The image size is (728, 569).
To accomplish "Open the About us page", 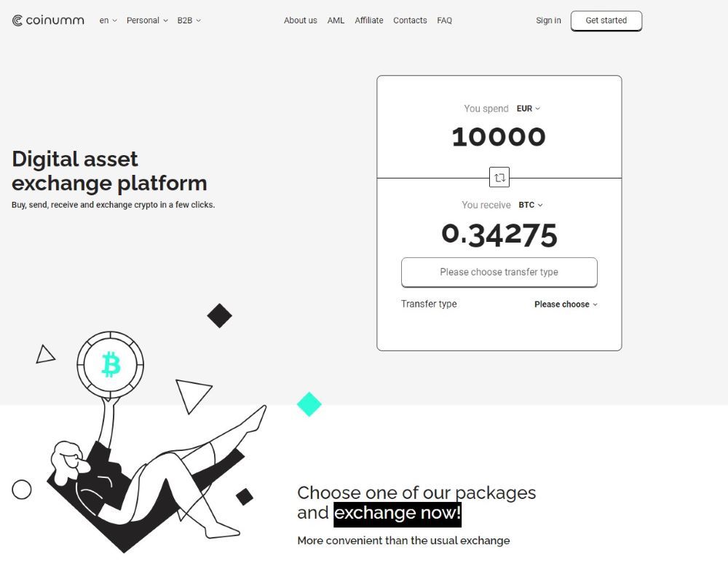I will (x=301, y=20).
